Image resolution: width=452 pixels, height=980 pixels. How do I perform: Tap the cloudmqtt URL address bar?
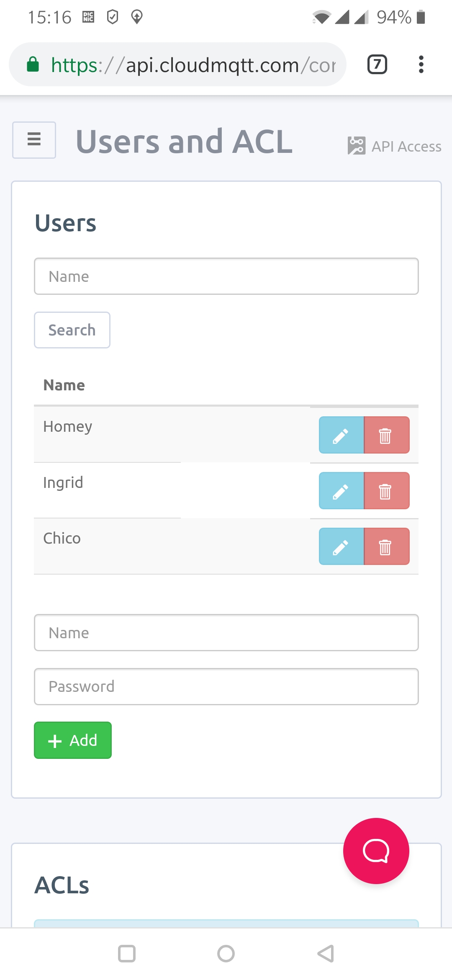coord(193,65)
